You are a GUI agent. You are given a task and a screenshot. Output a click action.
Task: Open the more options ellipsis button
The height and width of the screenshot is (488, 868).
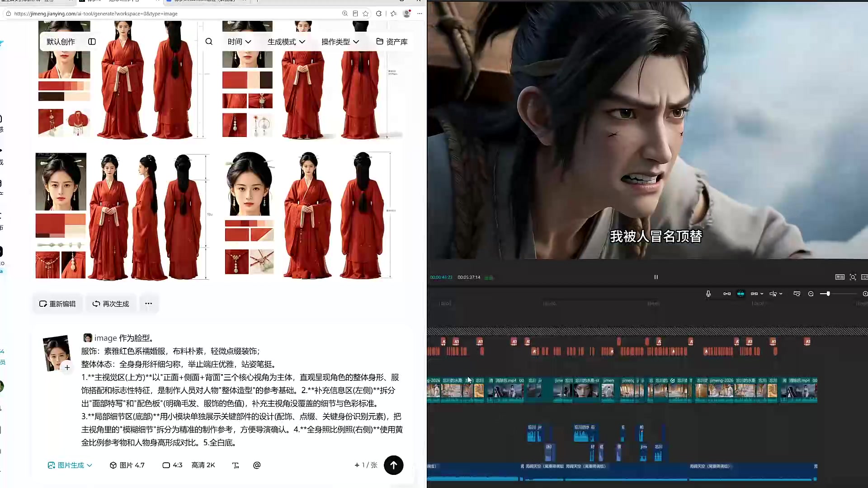point(148,304)
